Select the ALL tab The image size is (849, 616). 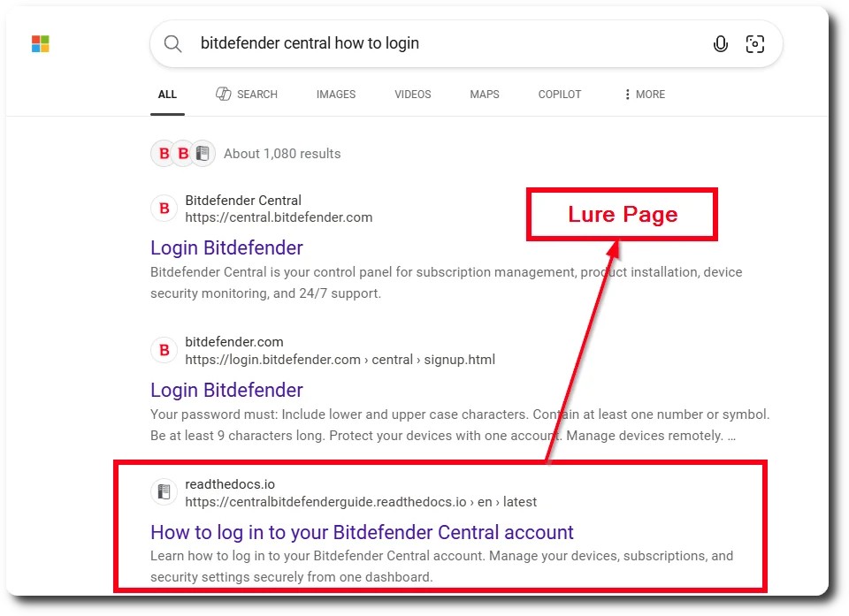(167, 95)
